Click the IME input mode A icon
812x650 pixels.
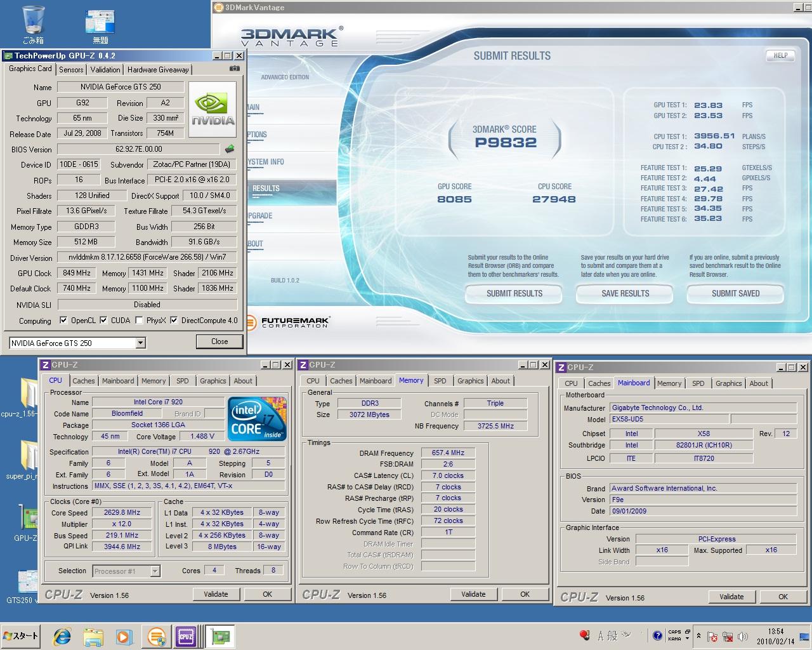tap(600, 635)
